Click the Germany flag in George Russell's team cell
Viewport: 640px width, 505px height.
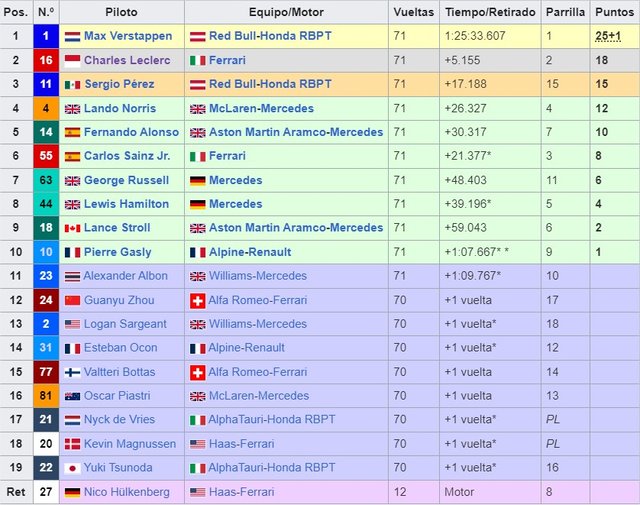(x=198, y=181)
